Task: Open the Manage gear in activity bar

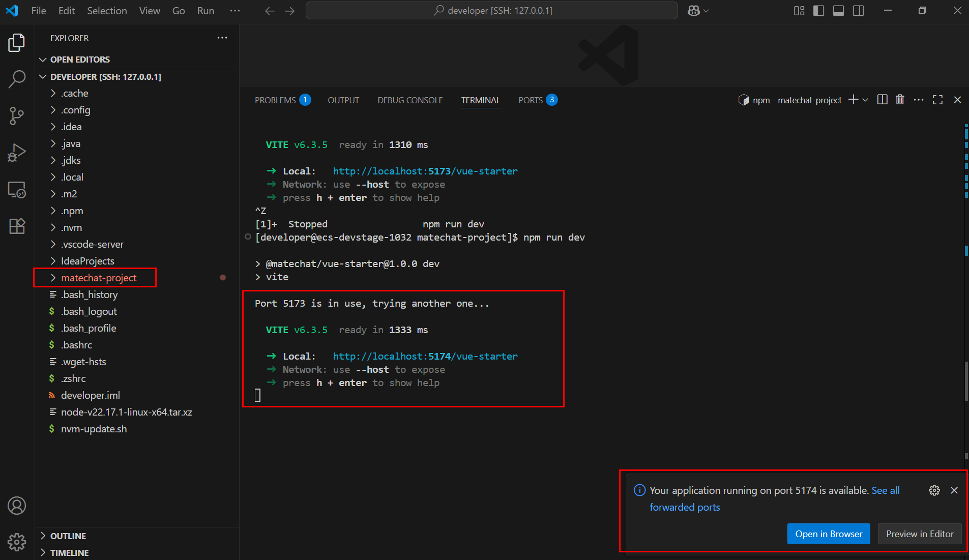Action: click(17, 542)
